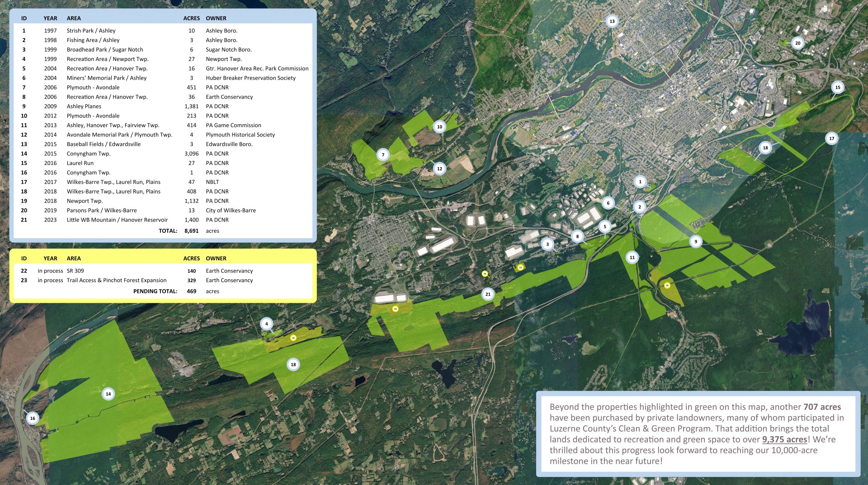Click map marker 9 Ashley Planes
Image resolution: width=868 pixels, height=485 pixels.
coord(696,242)
